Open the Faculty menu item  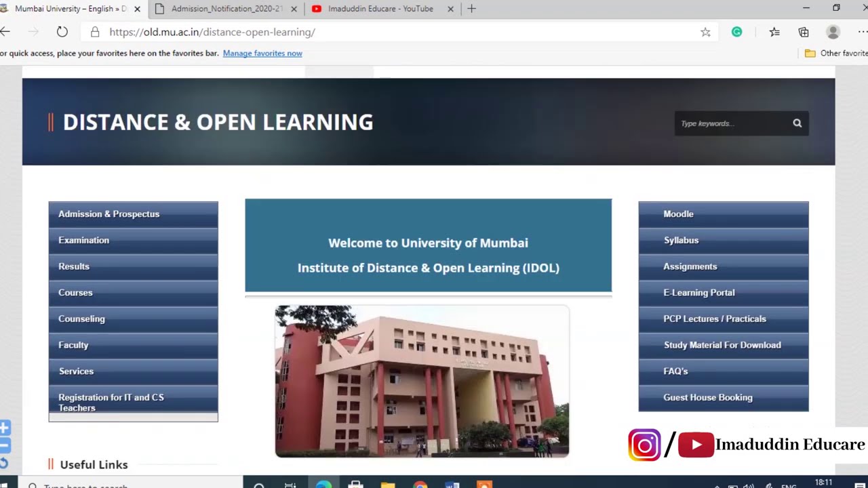click(x=133, y=345)
